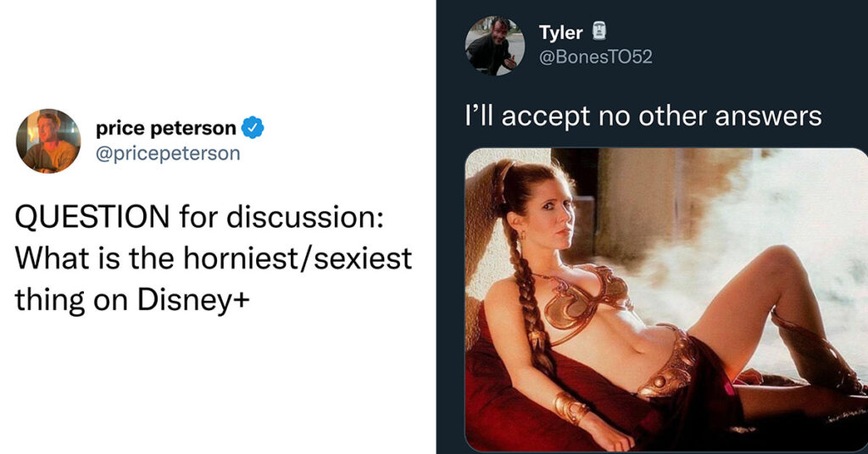
Task: Click the 'QUESTION for discussion:' line of text
Action: point(198,216)
